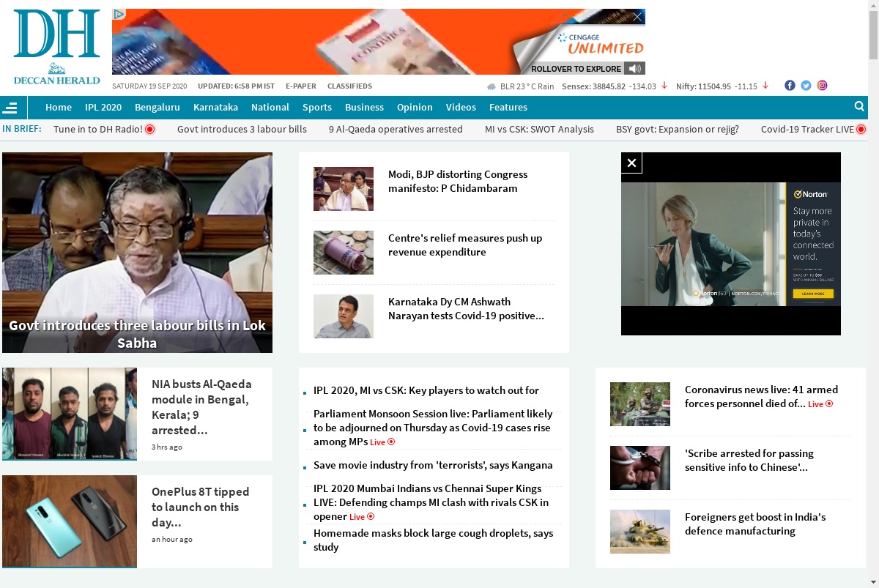Open foreigners defence manufacturing headline

click(x=755, y=524)
